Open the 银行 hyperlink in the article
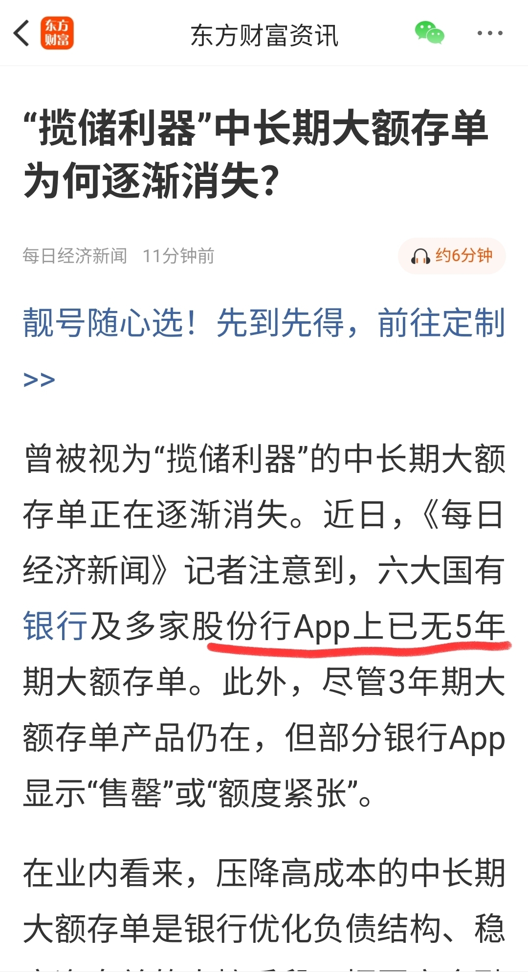Viewport: 528px width, 980px height. tap(55, 626)
